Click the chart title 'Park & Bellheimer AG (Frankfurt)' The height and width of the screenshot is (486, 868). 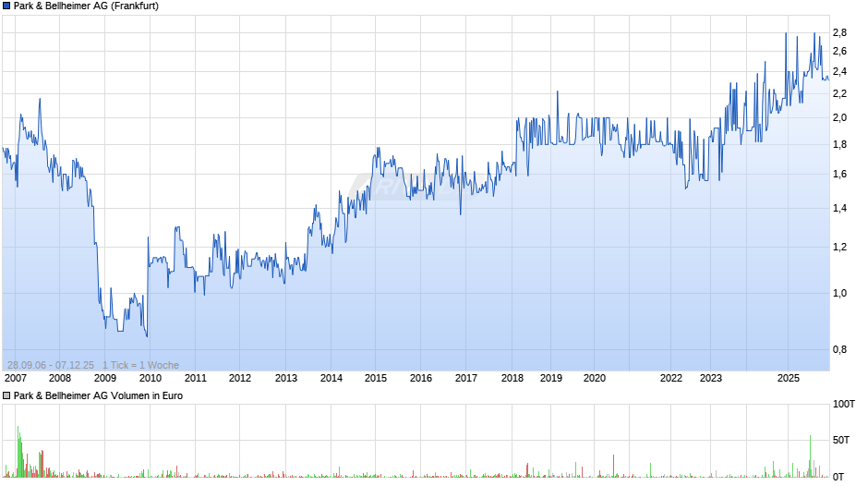tap(86, 6)
